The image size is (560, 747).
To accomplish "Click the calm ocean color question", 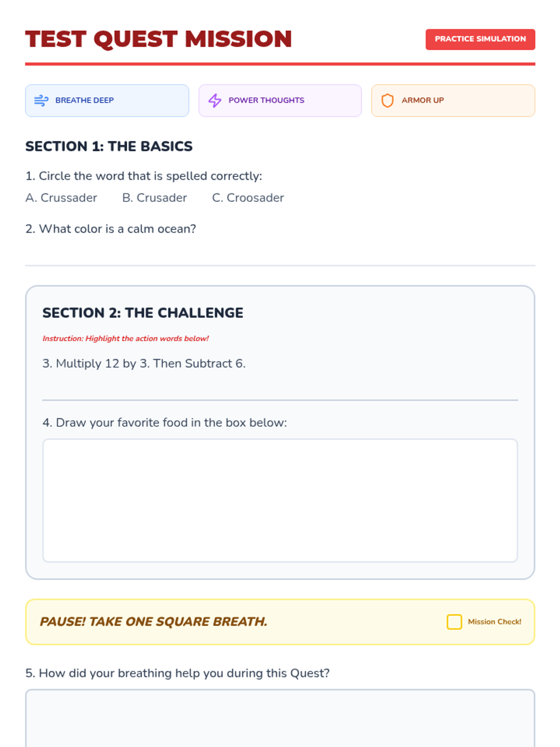I will (111, 229).
